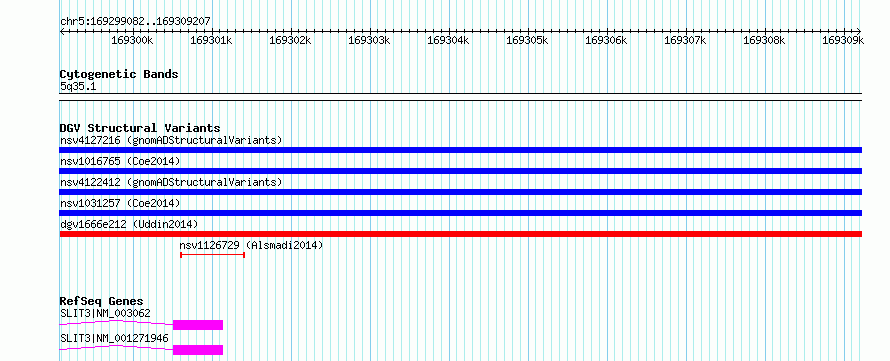Click the 169306k ruler tick label

click(x=606, y=40)
